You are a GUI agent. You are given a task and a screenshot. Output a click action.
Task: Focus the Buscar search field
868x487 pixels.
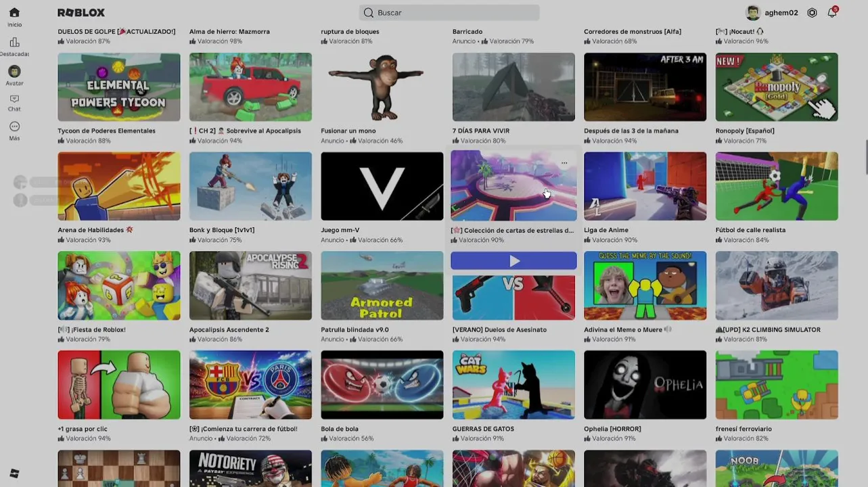(x=449, y=13)
